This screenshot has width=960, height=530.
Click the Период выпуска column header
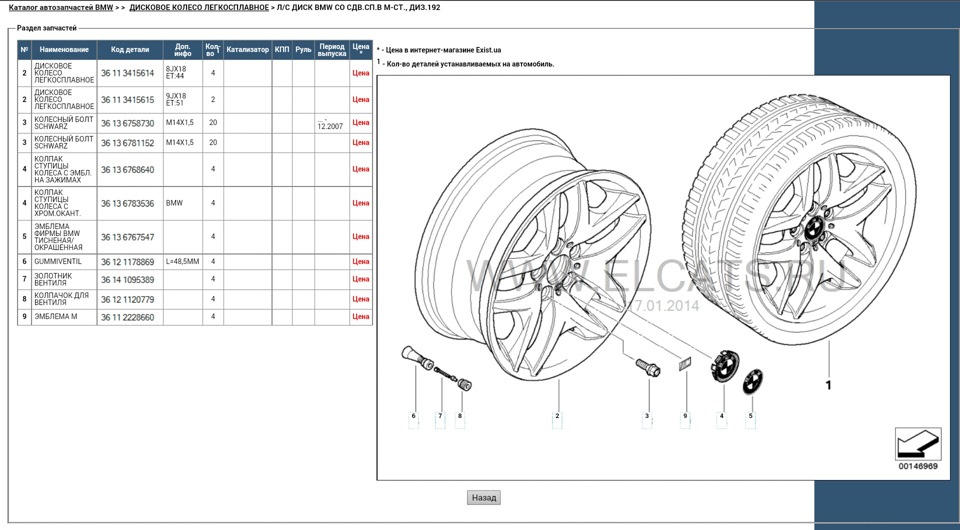tap(332, 50)
